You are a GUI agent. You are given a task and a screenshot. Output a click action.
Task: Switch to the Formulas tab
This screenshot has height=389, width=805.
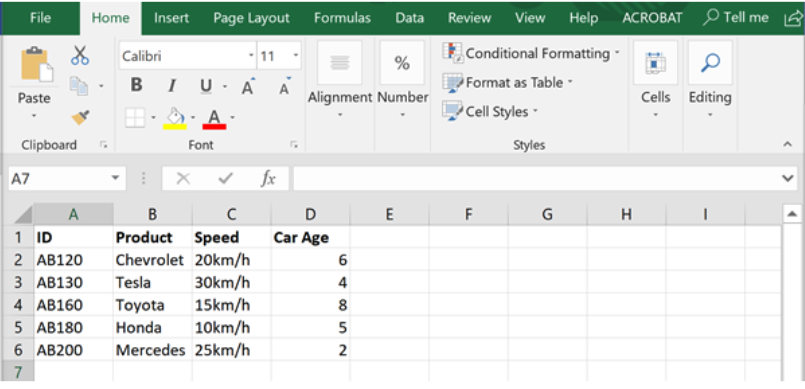point(342,18)
